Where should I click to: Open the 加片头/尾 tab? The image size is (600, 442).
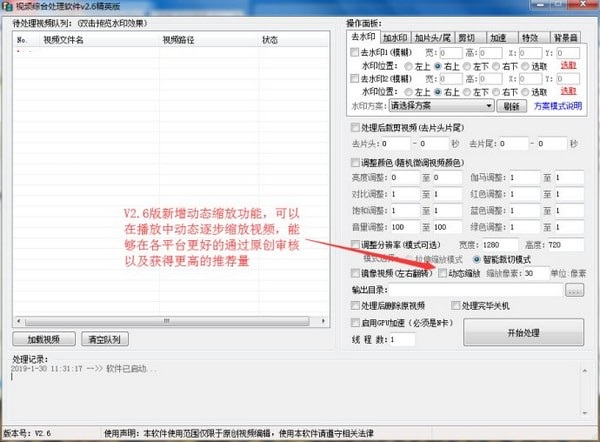click(x=433, y=38)
